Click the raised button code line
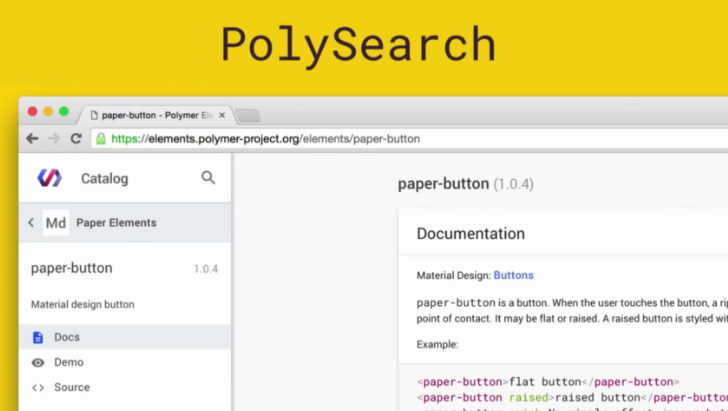 tap(572, 398)
